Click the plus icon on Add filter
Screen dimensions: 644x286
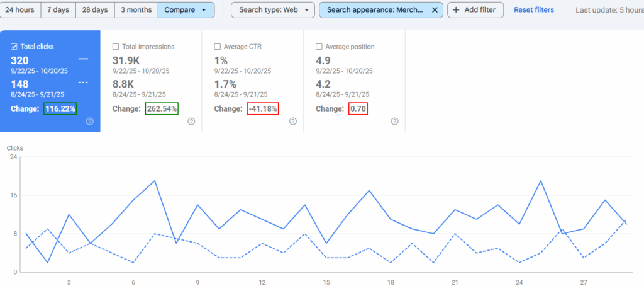[x=456, y=10]
